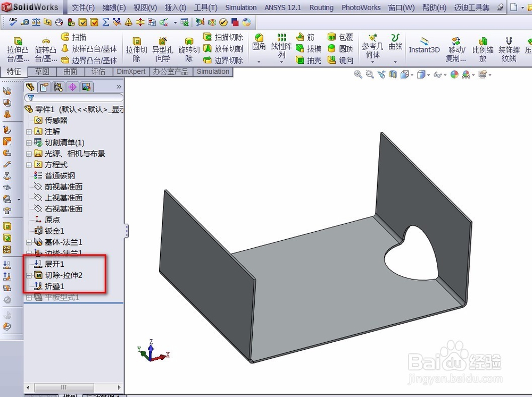This screenshot has height=397, width=532.
Task: Select the Mirror 镜向 tool
Action: tap(340, 60)
